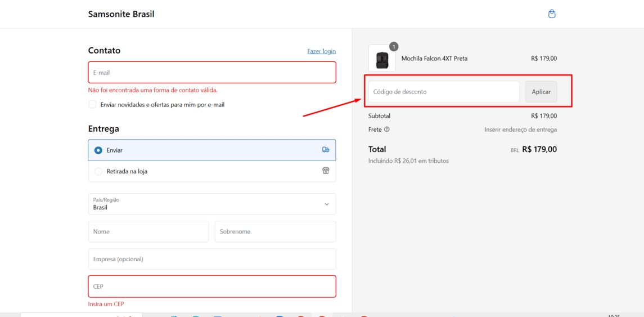Click the Frete help question-mark icon

(386, 130)
